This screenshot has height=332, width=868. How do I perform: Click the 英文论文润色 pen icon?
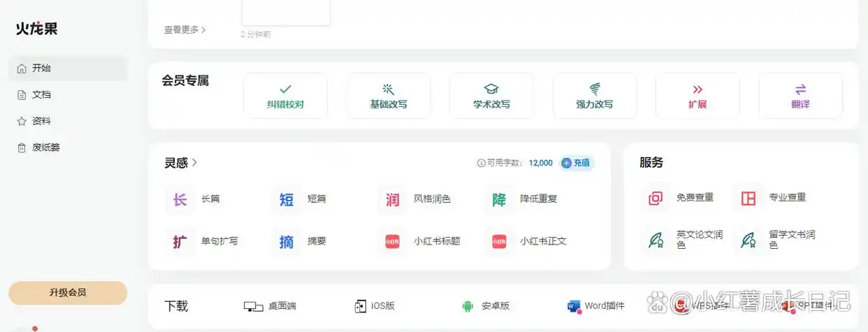point(656,240)
